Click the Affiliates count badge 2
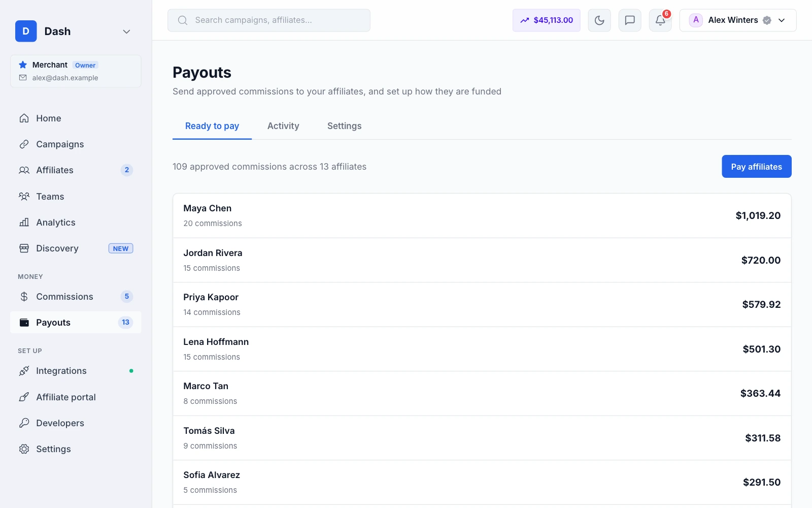 coord(127,170)
